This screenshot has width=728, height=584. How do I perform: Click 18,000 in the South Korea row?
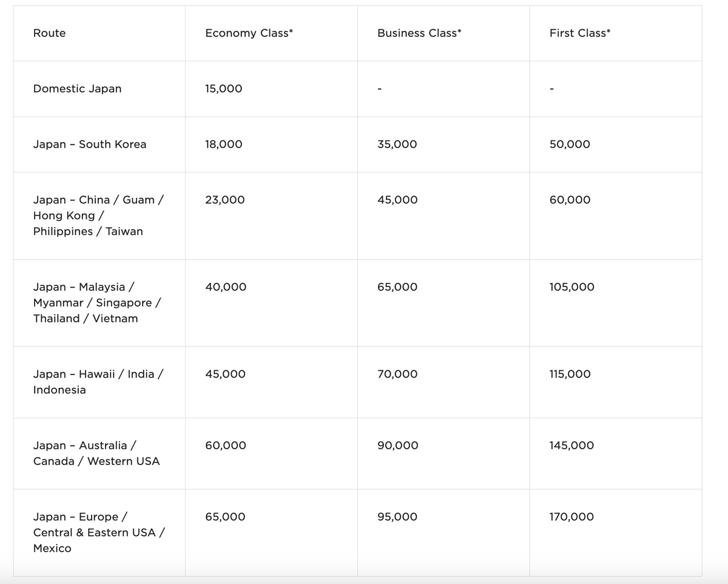(x=223, y=144)
